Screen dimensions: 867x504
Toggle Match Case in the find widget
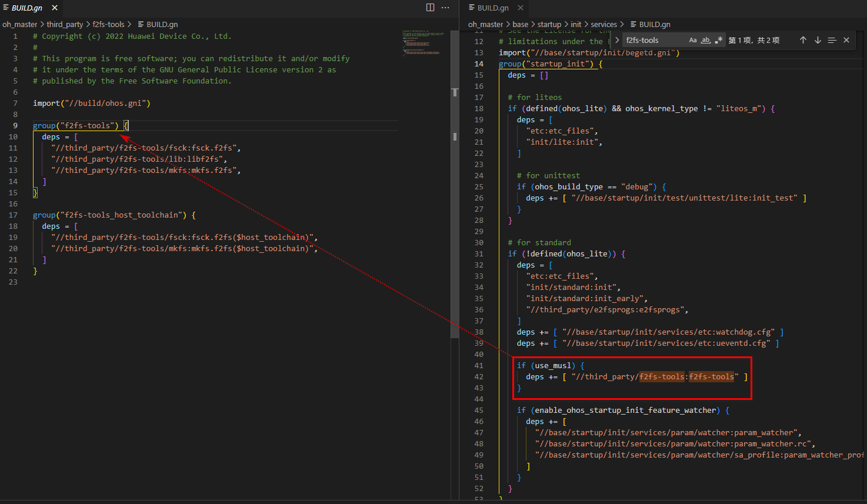coord(693,40)
